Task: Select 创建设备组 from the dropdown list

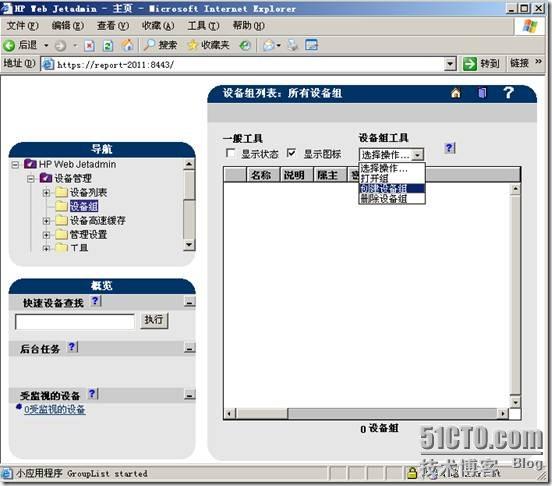Action: pyautogui.click(x=392, y=188)
